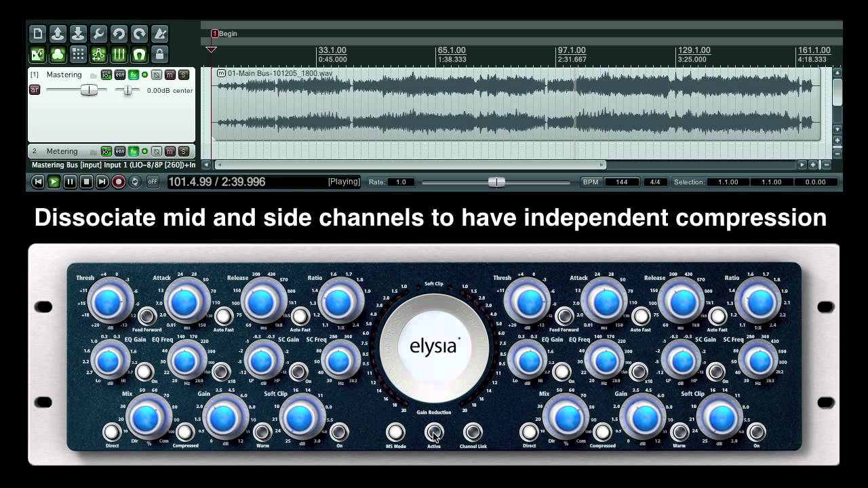Toggle phase invert on Mastering track

(x=157, y=75)
